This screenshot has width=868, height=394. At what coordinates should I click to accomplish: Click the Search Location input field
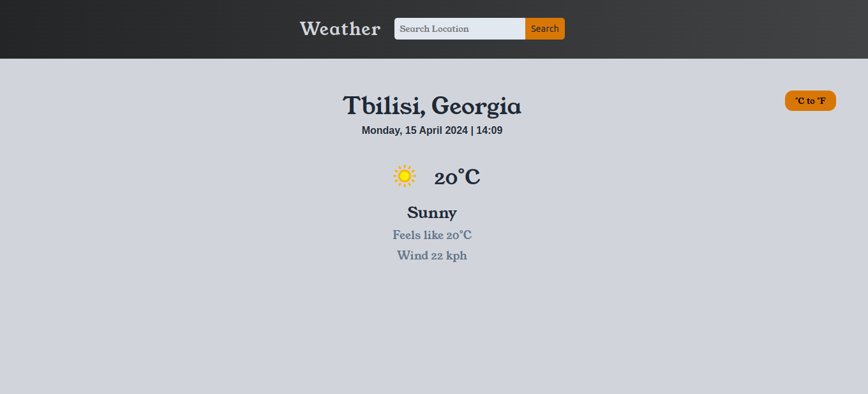[x=460, y=29]
